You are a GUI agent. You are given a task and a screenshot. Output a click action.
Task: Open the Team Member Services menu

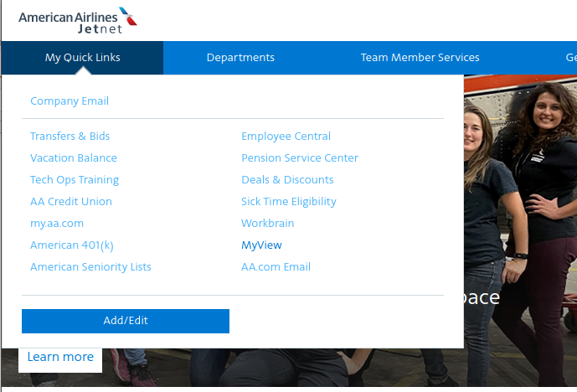click(420, 58)
